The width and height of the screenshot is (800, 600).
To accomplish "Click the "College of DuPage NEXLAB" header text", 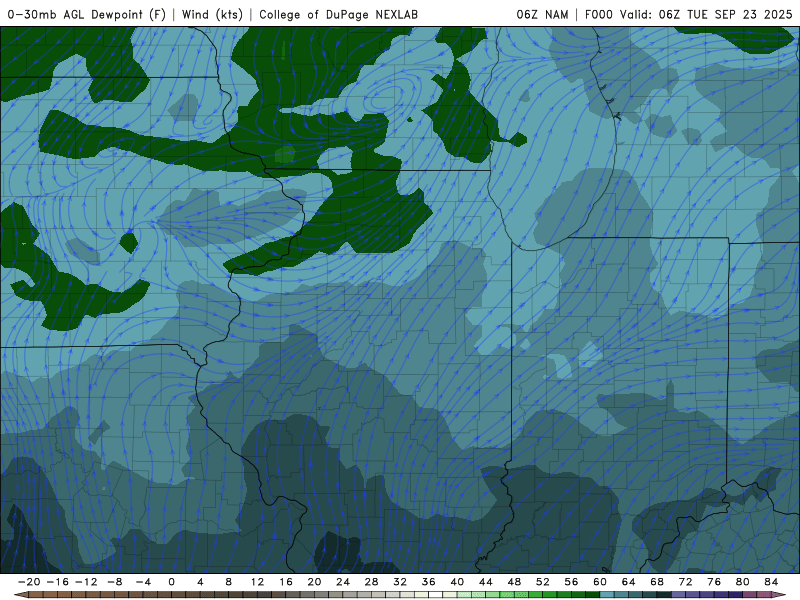I will point(338,14).
